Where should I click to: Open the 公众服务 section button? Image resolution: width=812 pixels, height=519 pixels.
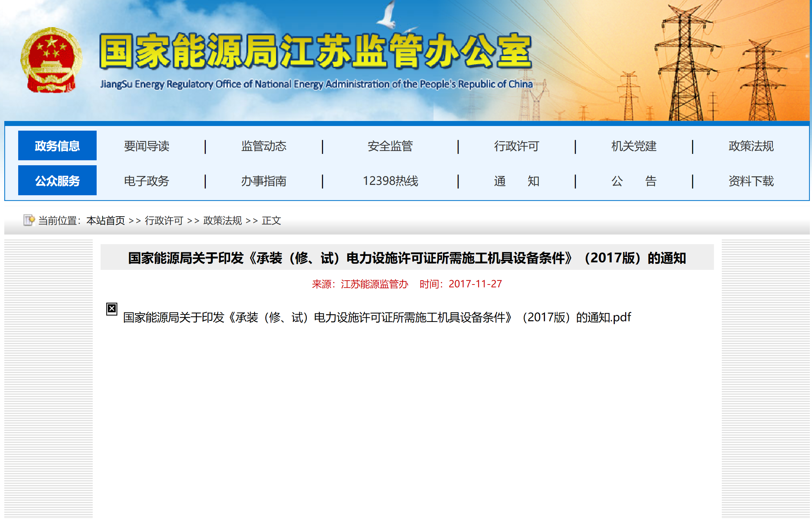tap(57, 181)
